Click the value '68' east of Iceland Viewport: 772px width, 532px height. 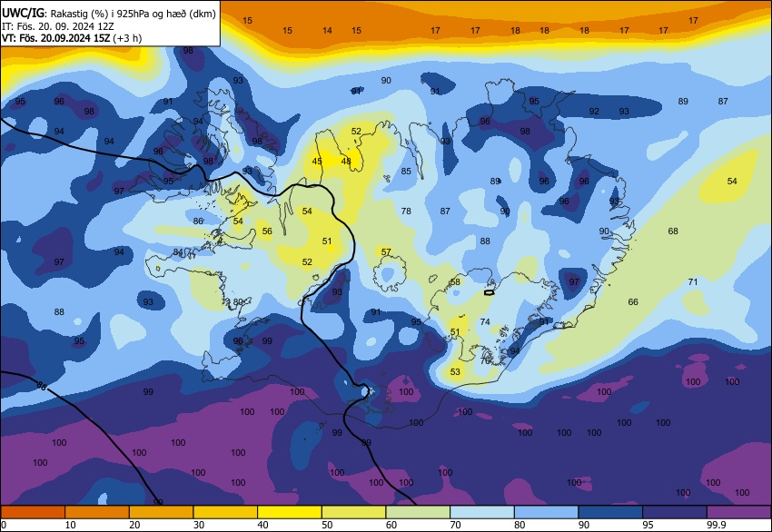673,231
